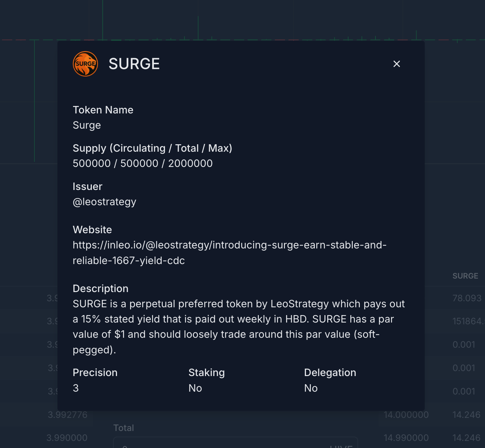Select the 3.990000 price in order book

point(67,438)
